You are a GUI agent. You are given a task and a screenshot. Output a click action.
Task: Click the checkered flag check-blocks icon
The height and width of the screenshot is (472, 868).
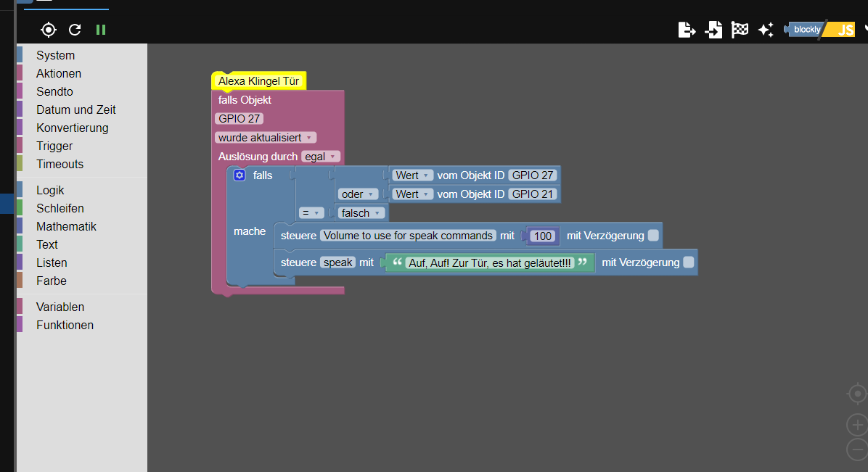point(740,29)
